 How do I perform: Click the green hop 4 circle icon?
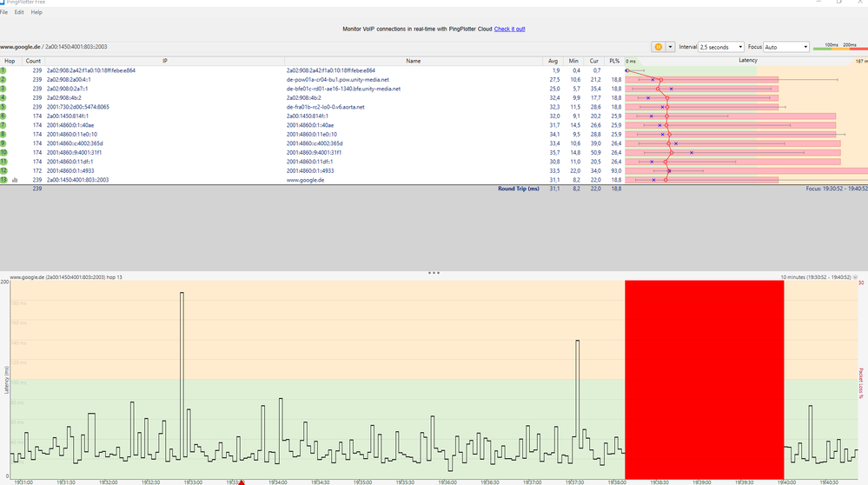point(3,98)
